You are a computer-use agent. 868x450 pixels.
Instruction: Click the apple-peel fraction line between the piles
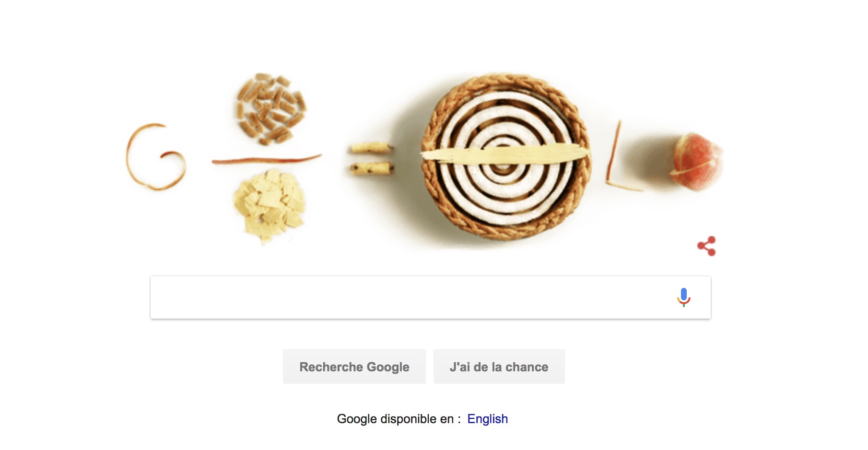click(x=267, y=159)
